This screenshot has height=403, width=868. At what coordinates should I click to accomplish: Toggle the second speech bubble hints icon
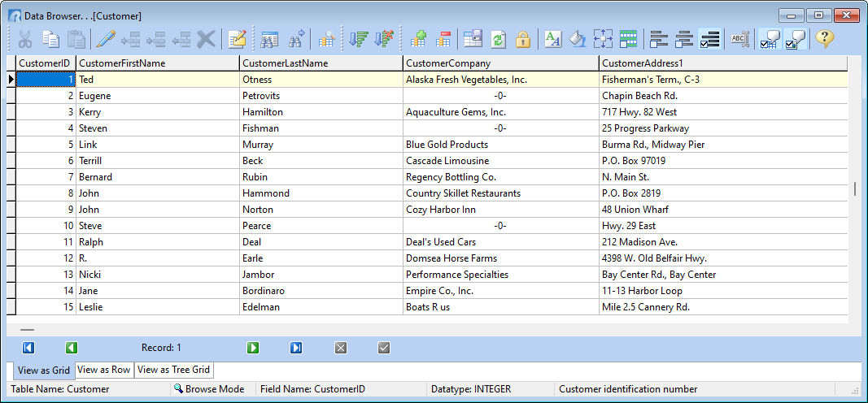pos(795,39)
